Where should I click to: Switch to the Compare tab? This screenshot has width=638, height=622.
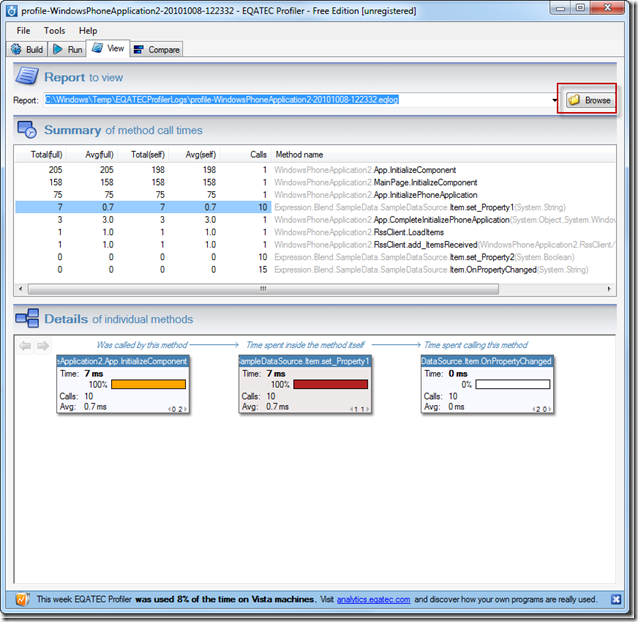point(157,49)
